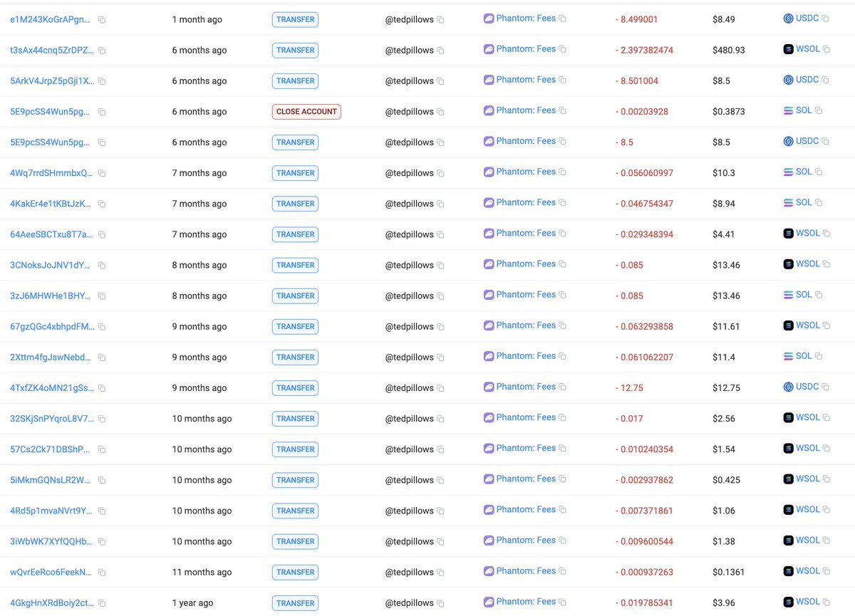The width and height of the screenshot is (855, 616).
Task: Open Phantom: Fees link in wQvrEeRco6FeekN row
Action: pos(526,571)
